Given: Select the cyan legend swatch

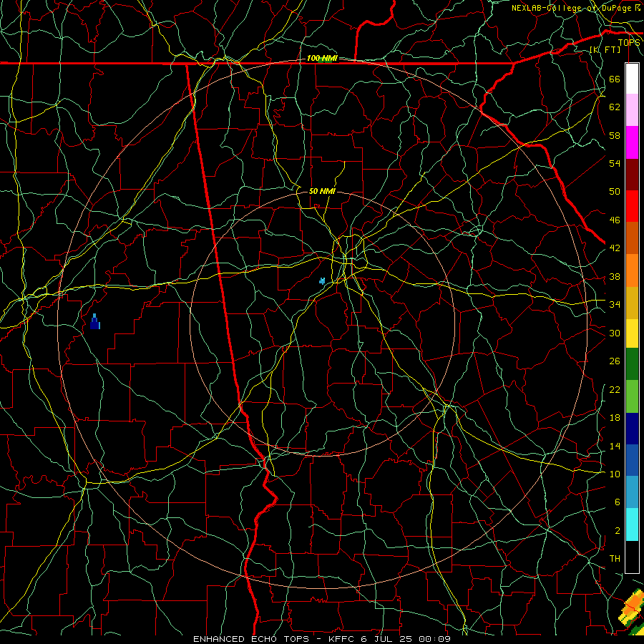Looking at the screenshot, I should point(632,525).
